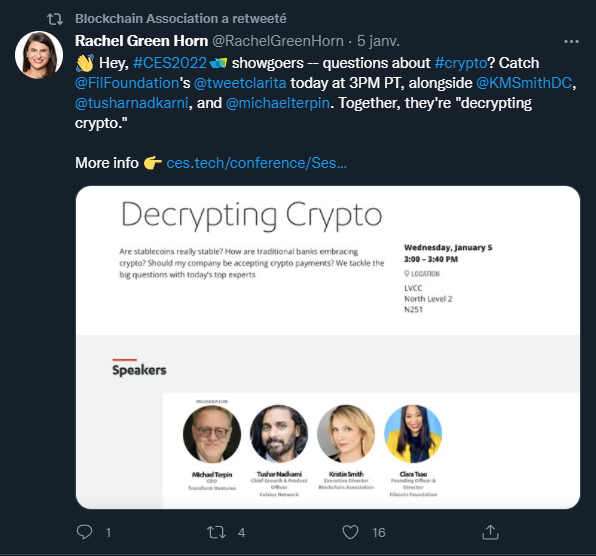Viewport: 596px width, 556px height.
Task: Click the retweeted indicator icon above the tweet
Action: click(55, 19)
